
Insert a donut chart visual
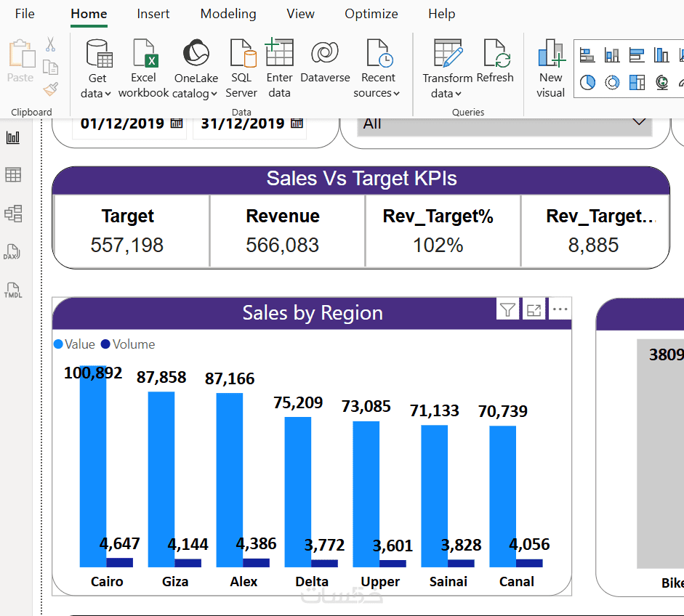[x=612, y=82]
